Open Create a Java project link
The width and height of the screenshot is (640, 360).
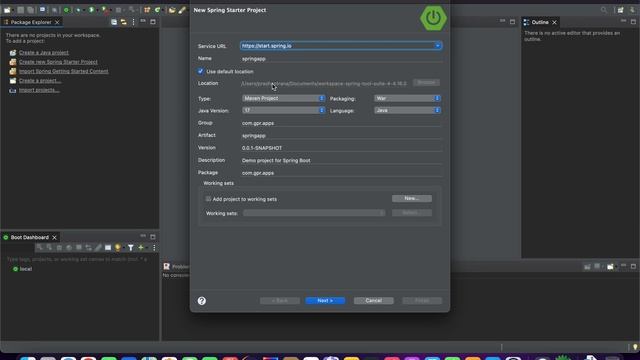pyautogui.click(x=44, y=53)
